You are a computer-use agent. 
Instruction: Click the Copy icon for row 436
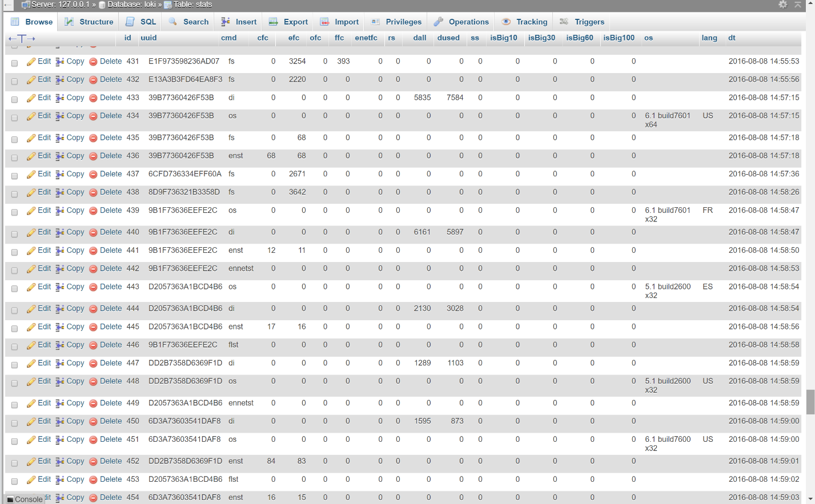[x=59, y=156]
